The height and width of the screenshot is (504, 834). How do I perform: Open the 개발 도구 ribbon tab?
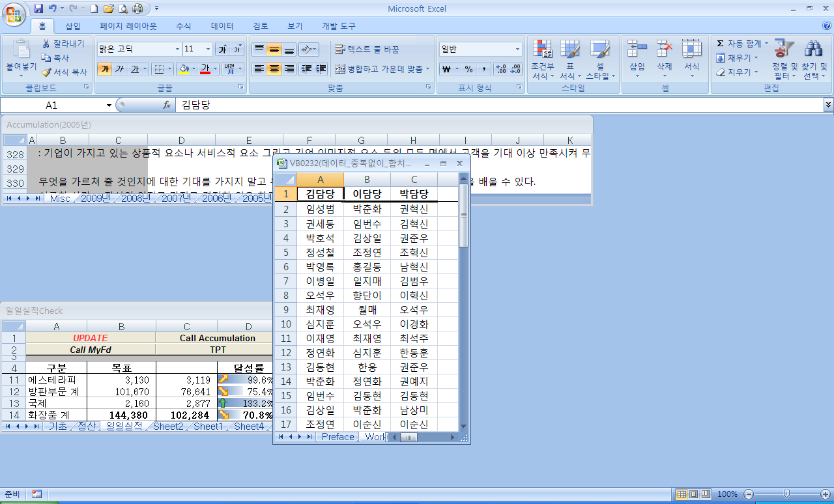(x=339, y=26)
